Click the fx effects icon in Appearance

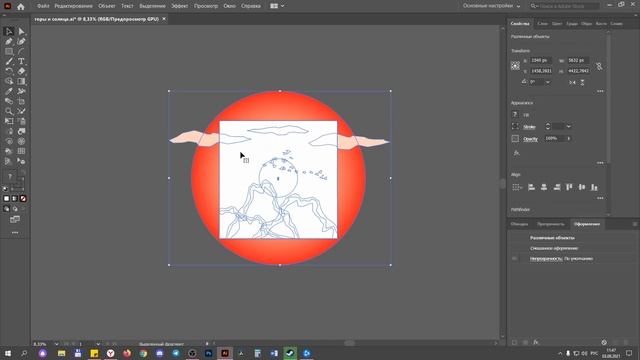[517, 153]
